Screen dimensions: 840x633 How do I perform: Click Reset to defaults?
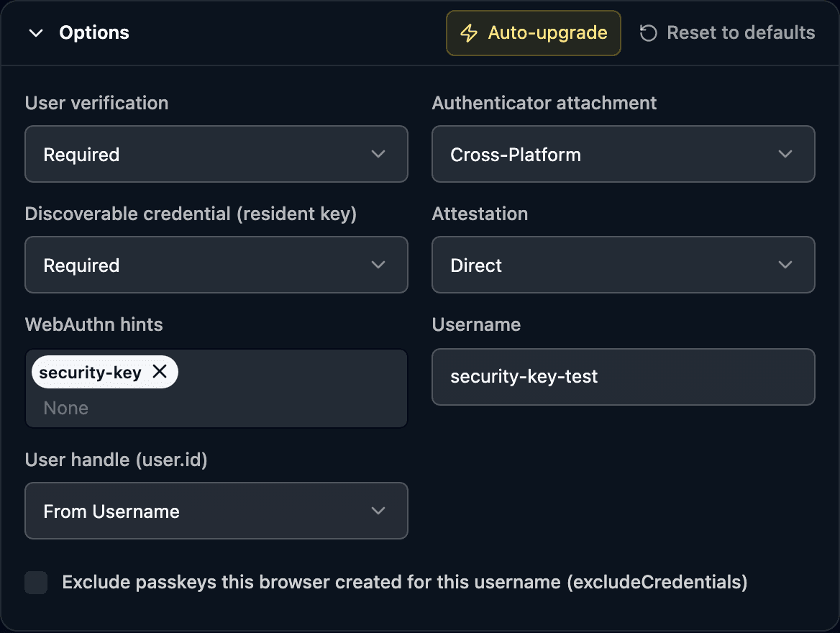tap(727, 33)
